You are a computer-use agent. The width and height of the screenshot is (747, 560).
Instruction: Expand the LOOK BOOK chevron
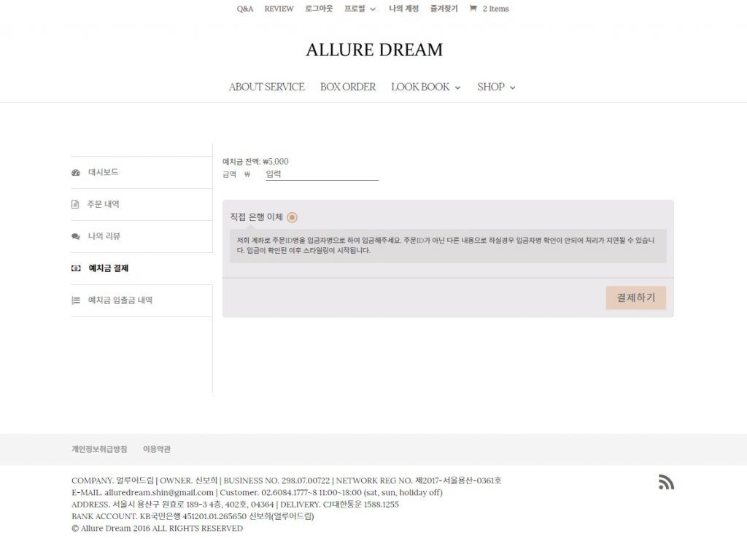[458, 87]
